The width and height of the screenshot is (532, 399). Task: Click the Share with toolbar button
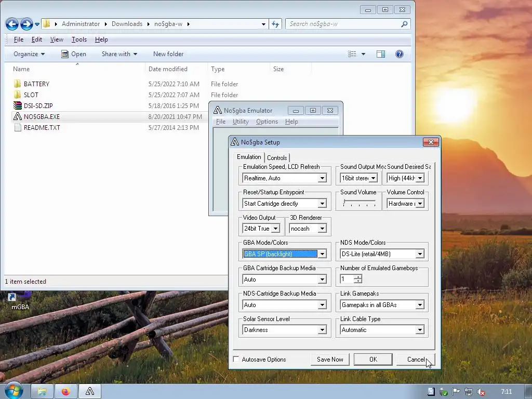point(119,54)
